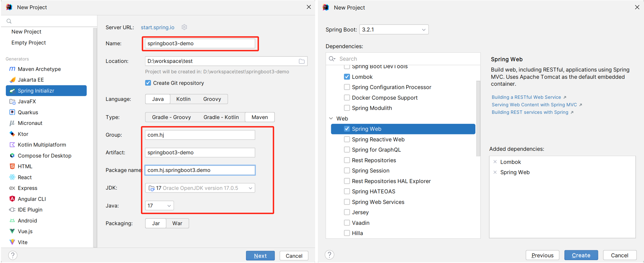This screenshot has height=263, width=644.
Task: Click the Micronaut generator icon
Action: (12, 123)
